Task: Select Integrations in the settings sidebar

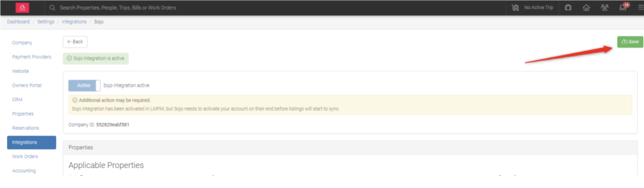Action: (31, 142)
